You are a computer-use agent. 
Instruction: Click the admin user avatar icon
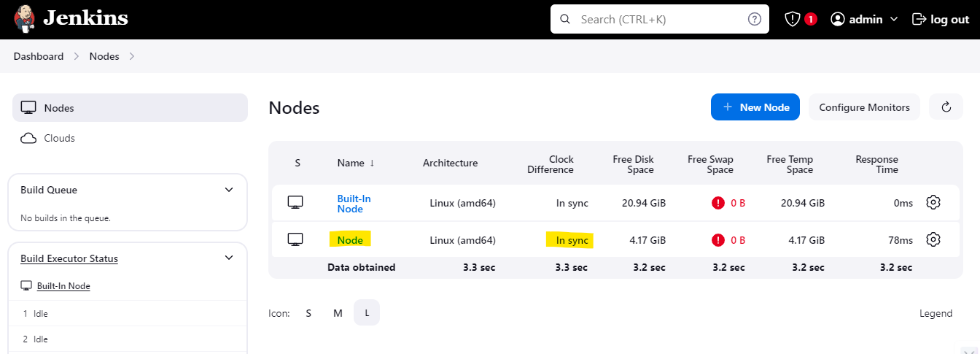point(838,20)
